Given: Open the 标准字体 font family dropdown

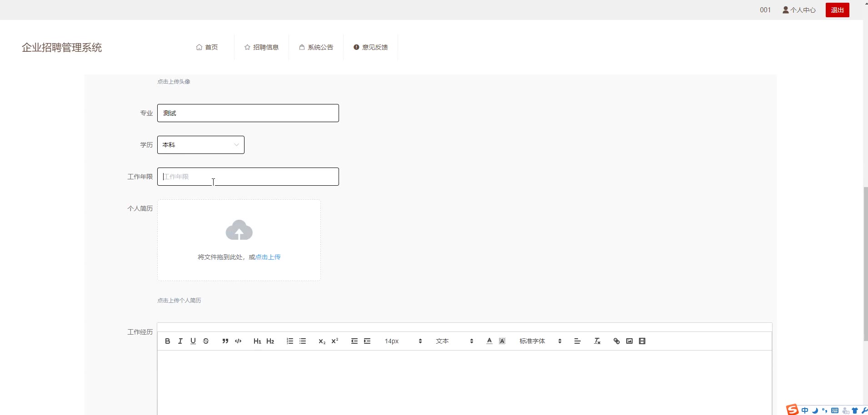Looking at the screenshot, I should (541, 341).
